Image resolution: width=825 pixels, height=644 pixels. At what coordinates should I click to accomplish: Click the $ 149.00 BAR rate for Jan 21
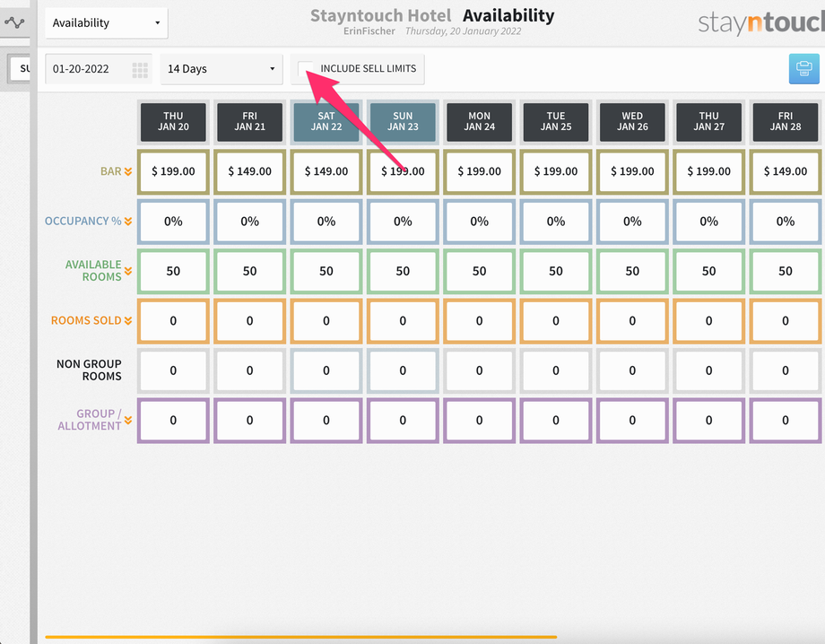coord(250,171)
